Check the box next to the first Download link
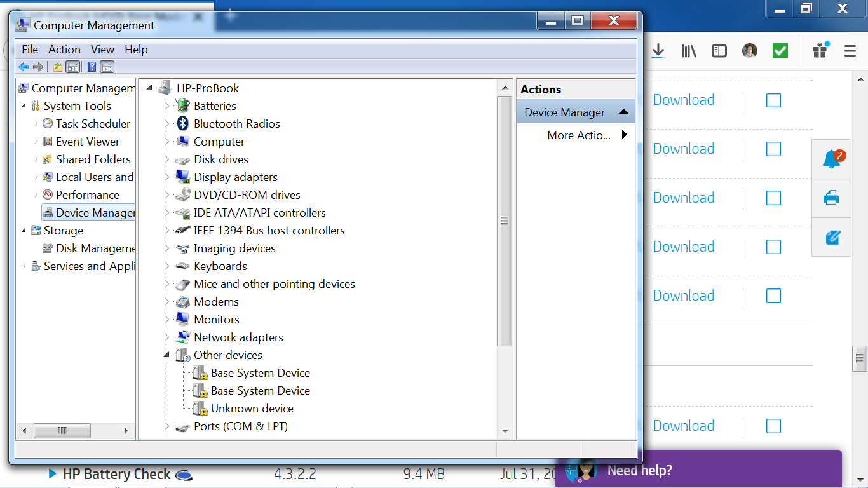The width and height of the screenshot is (868, 488). (x=773, y=100)
